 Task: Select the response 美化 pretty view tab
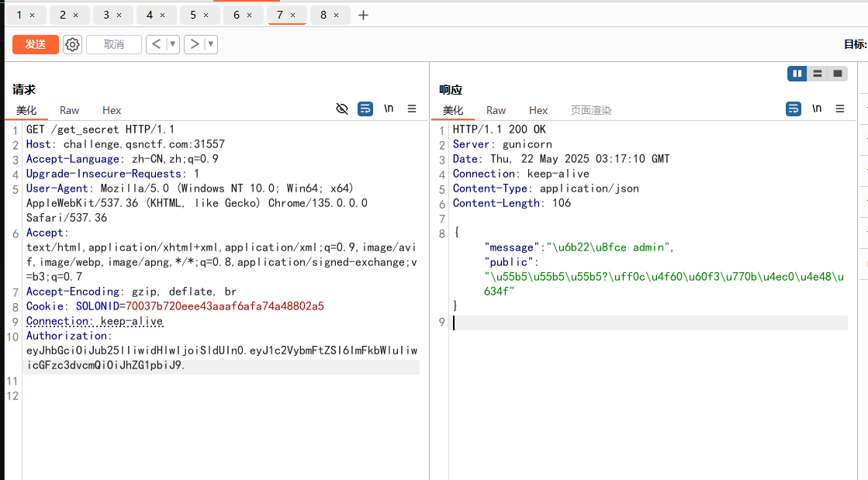453,110
